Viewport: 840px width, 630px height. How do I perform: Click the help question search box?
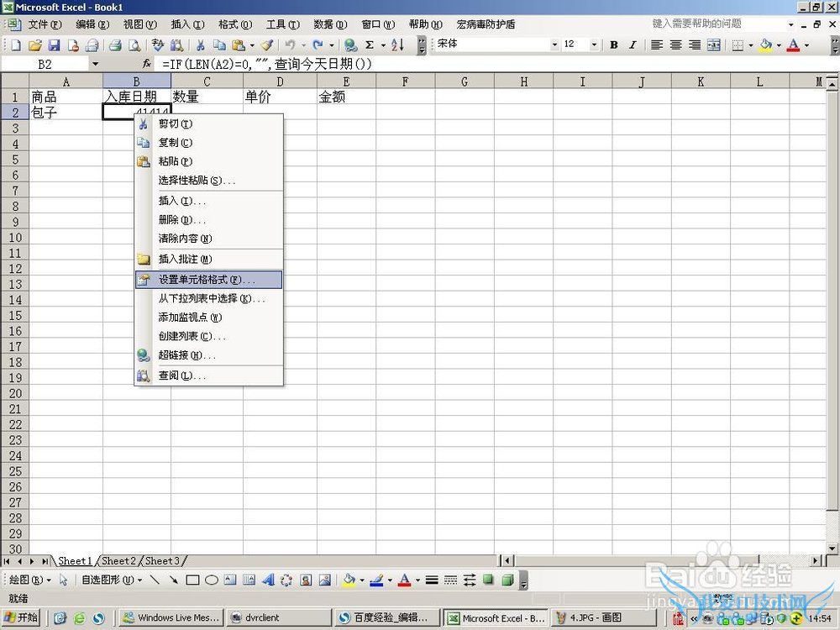pos(718,24)
